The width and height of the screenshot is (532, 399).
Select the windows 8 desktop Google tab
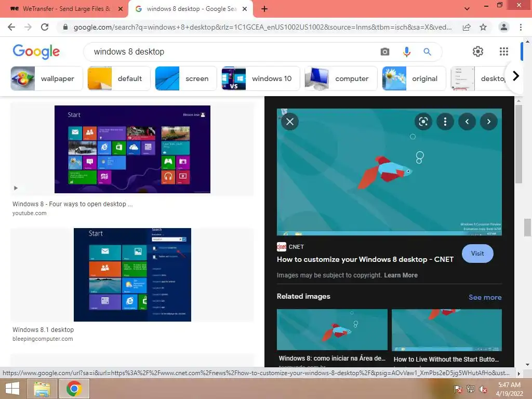(191, 9)
